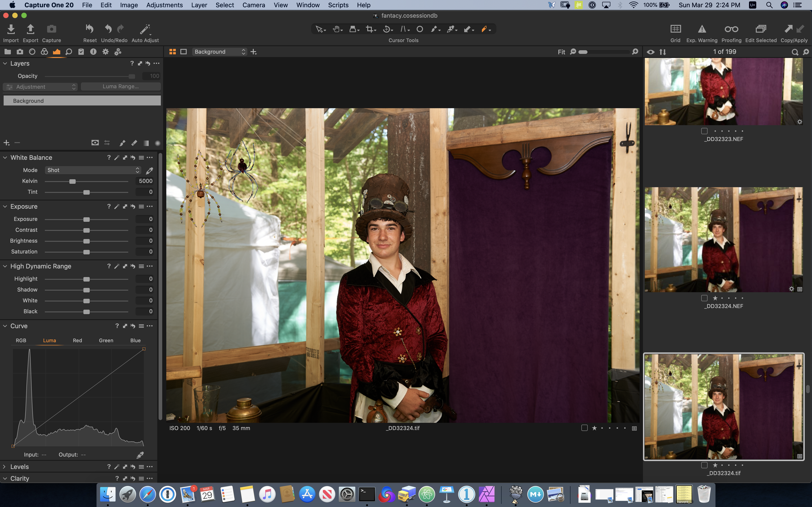Click the Auto Adjust wand icon
Screen dimensions: 812x507
click(x=145, y=29)
